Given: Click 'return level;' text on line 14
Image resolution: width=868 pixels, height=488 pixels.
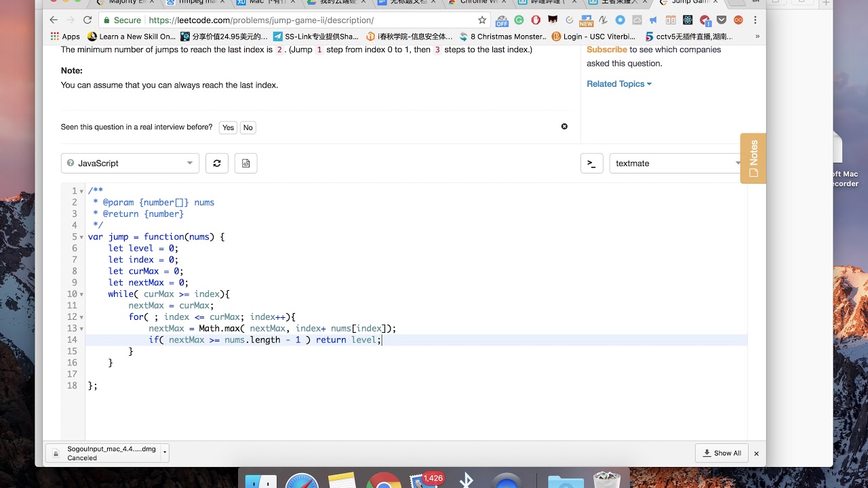Looking at the screenshot, I should (x=349, y=340).
